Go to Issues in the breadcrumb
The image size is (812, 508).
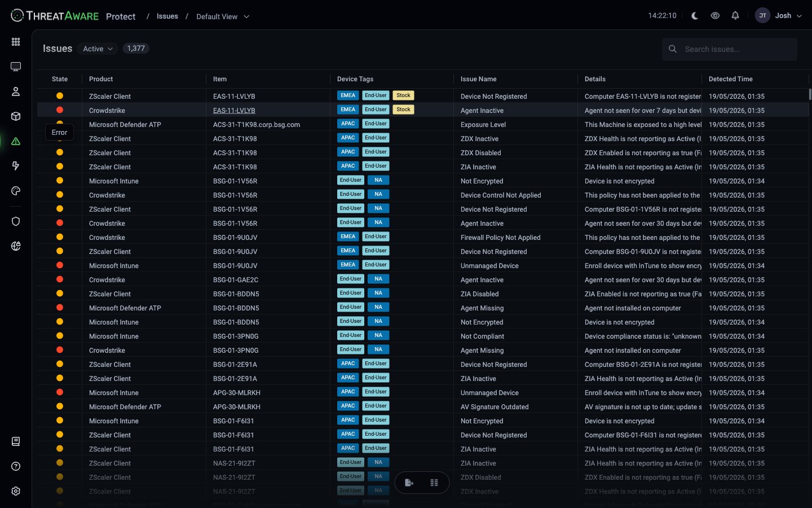pos(167,16)
